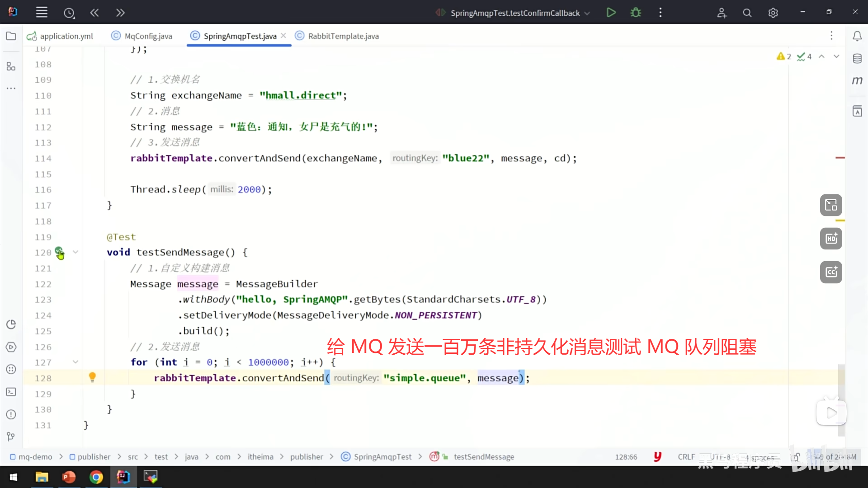
Task: Open the run configuration dropdown
Action: (x=587, y=13)
